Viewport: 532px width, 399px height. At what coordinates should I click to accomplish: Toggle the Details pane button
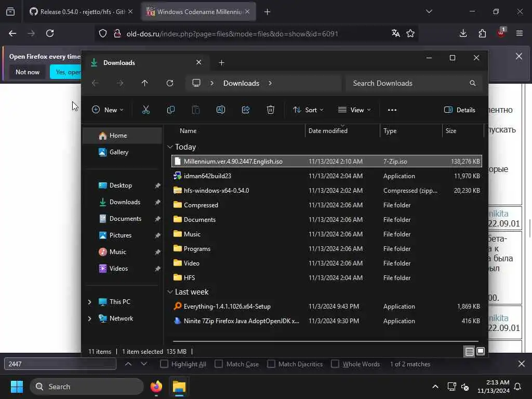coord(460,110)
